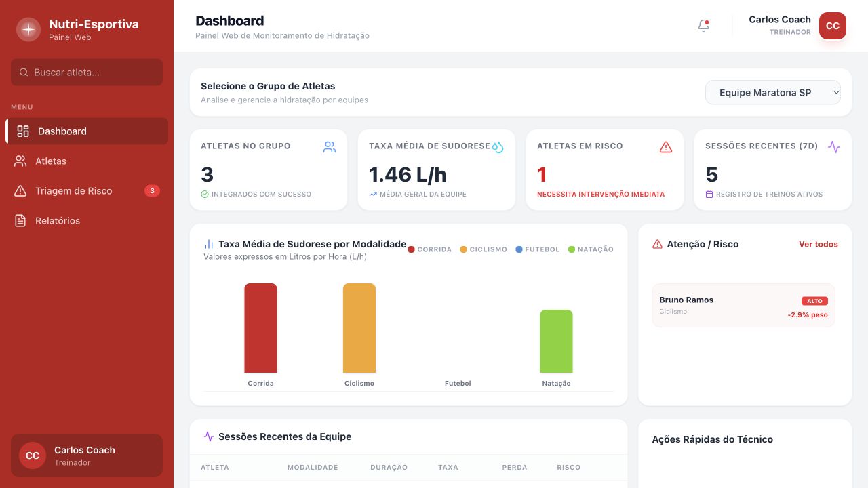The image size is (868, 488).
Task: Go to Dashboard in the sidebar menu
Action: pyautogui.click(x=87, y=131)
